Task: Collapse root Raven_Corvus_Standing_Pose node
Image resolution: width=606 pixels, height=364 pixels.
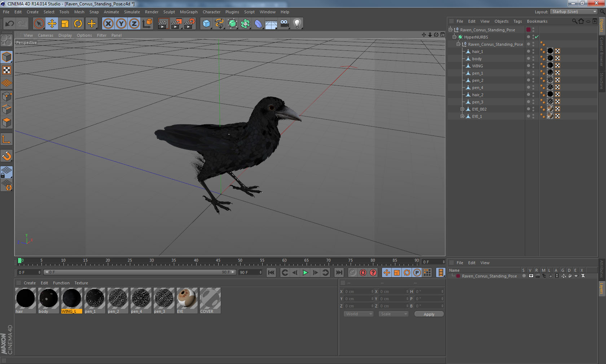Action: [451, 30]
